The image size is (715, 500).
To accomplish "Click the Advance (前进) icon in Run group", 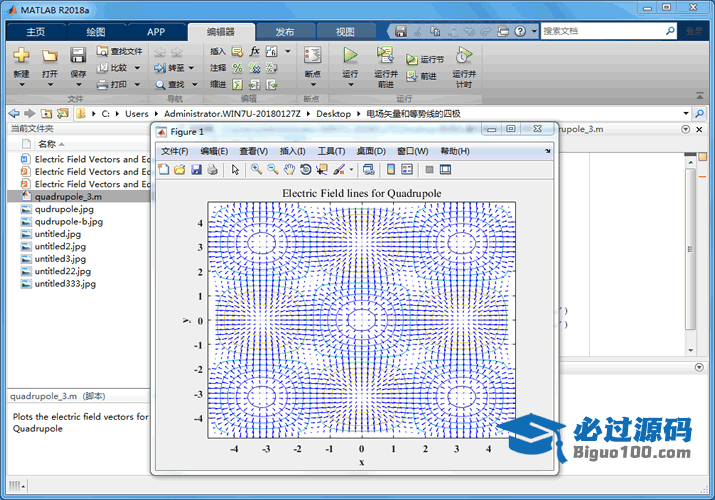I will 412,76.
